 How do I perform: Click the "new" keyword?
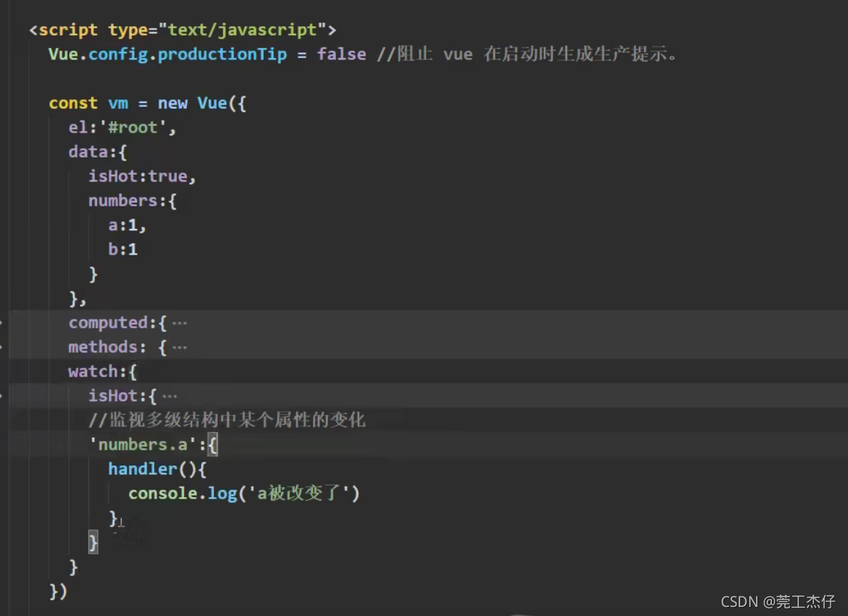tap(172, 103)
